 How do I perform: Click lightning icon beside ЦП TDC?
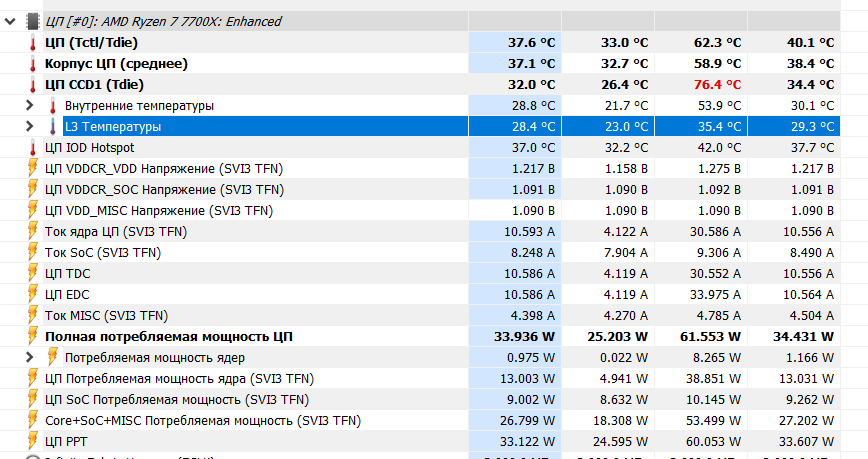[32, 273]
